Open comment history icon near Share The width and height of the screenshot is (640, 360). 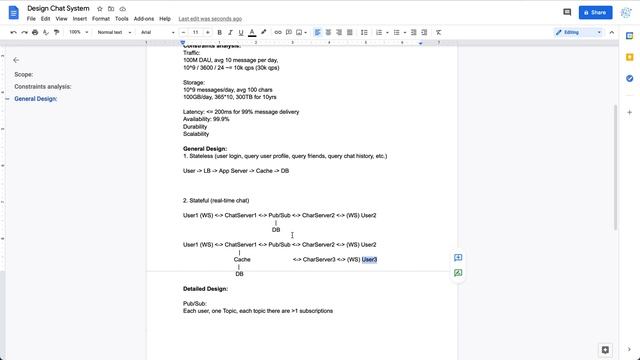tap(567, 12)
